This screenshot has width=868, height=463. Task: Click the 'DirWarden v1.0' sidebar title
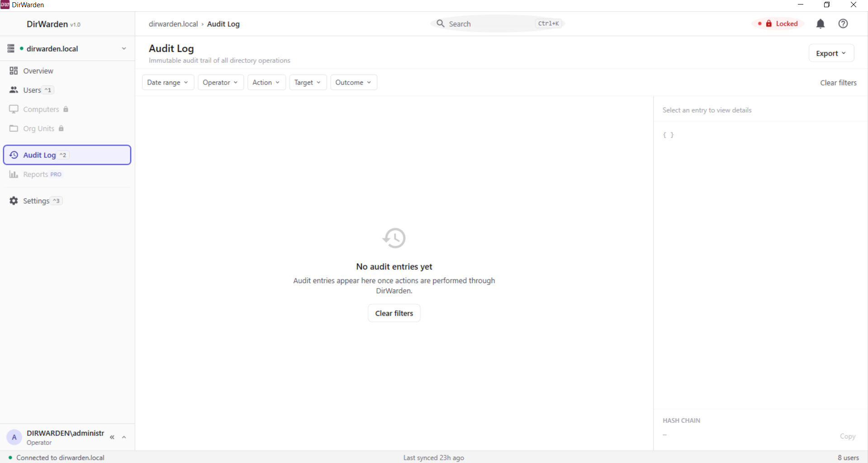[x=53, y=24]
